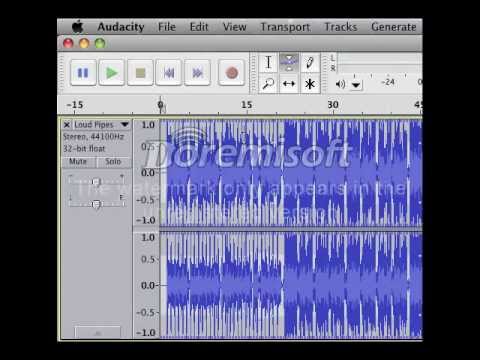Pause playback with the Pause button

pos(83,73)
